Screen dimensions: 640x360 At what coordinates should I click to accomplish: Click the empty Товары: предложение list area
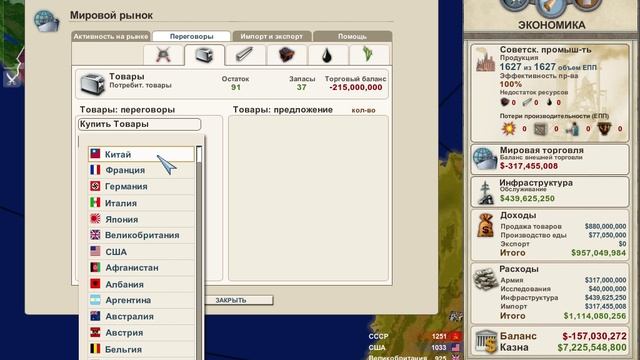308,198
